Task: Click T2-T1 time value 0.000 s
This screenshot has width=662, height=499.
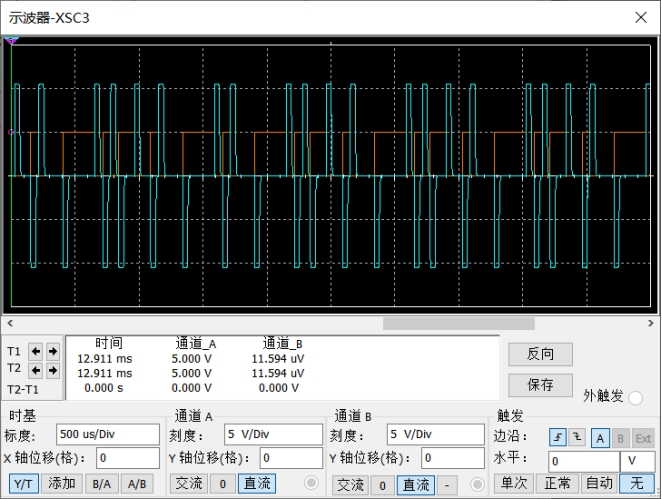Action: pos(104,388)
